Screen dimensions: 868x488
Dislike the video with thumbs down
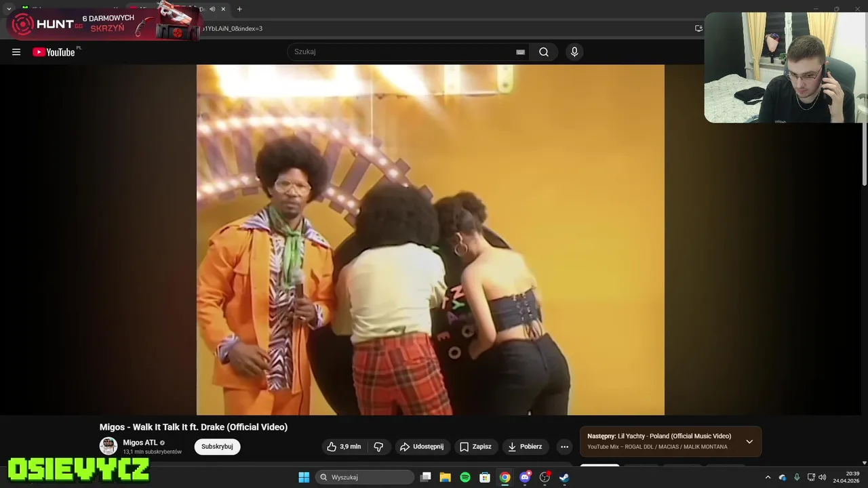(378, 447)
